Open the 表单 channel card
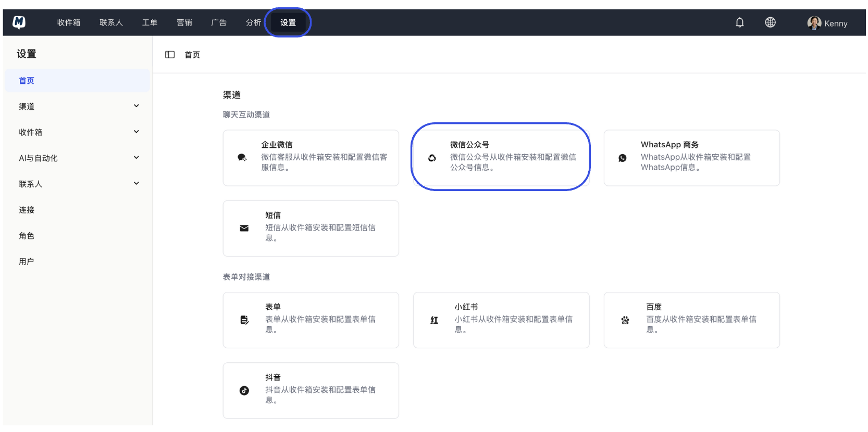Screen dimensions: 868x432 (311, 320)
